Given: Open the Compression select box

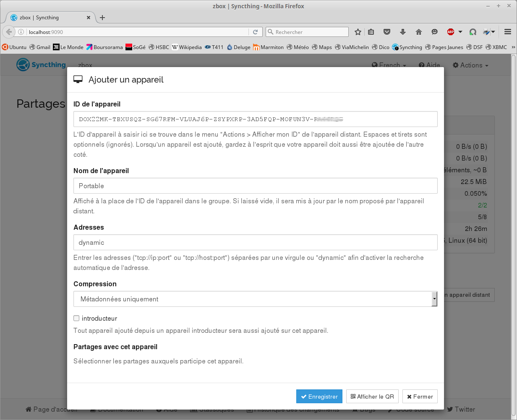Looking at the screenshot, I should [255, 299].
